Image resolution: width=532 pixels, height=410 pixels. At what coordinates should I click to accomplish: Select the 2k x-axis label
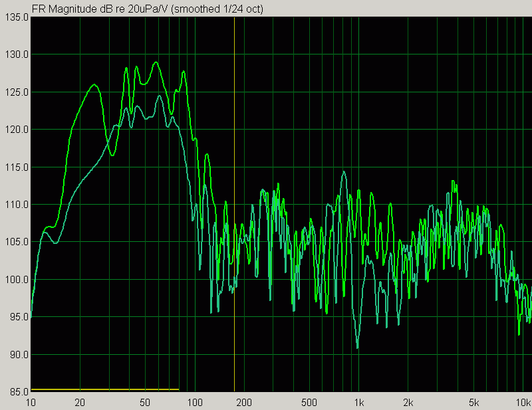(x=408, y=403)
